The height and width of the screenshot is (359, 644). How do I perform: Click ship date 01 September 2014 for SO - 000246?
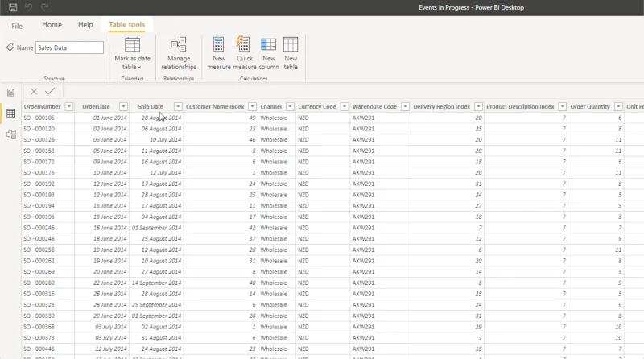tap(156, 228)
